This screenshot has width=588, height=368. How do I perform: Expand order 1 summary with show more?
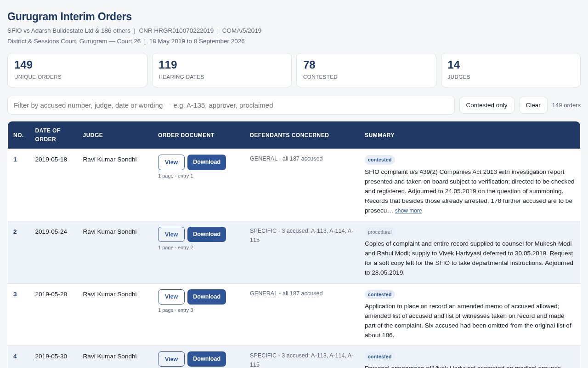(x=408, y=211)
